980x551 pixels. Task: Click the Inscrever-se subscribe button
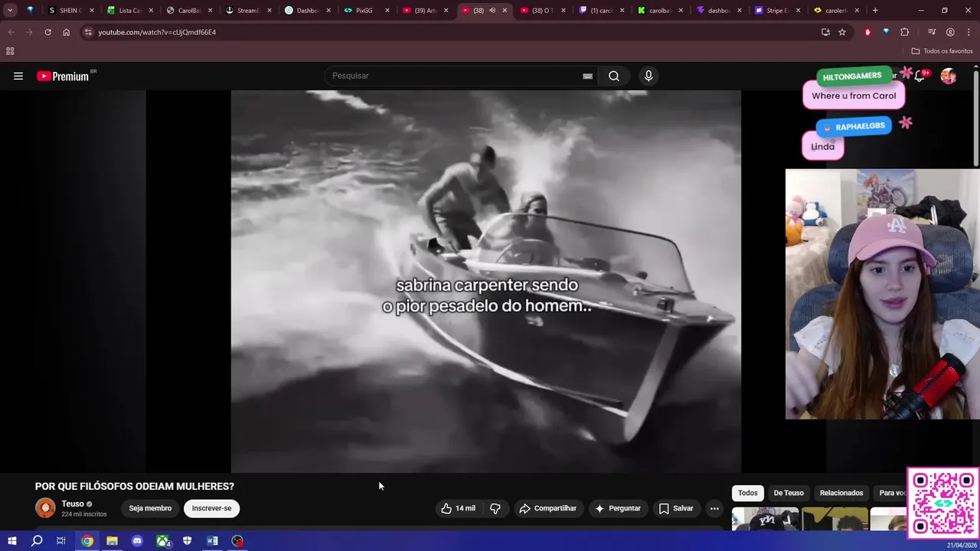coord(211,508)
